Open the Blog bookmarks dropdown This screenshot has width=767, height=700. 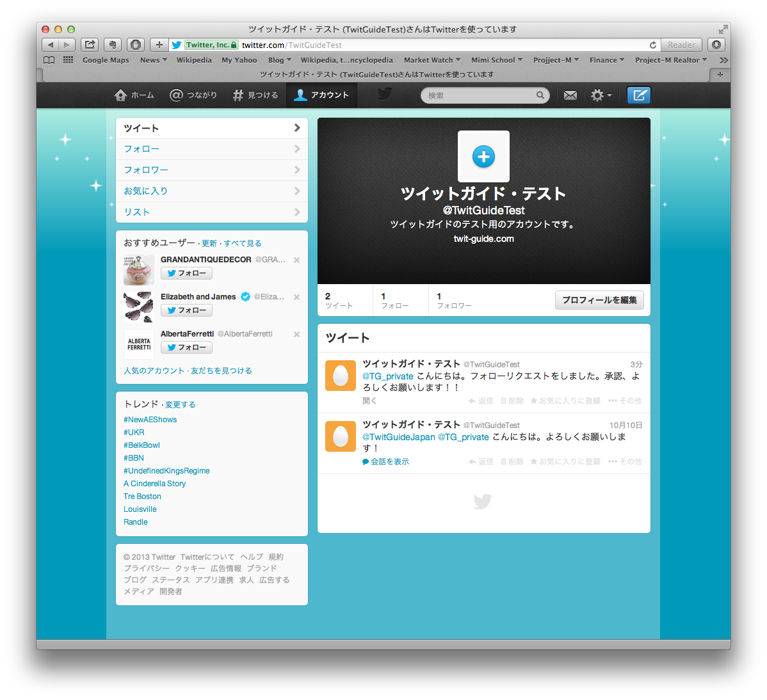[279, 60]
